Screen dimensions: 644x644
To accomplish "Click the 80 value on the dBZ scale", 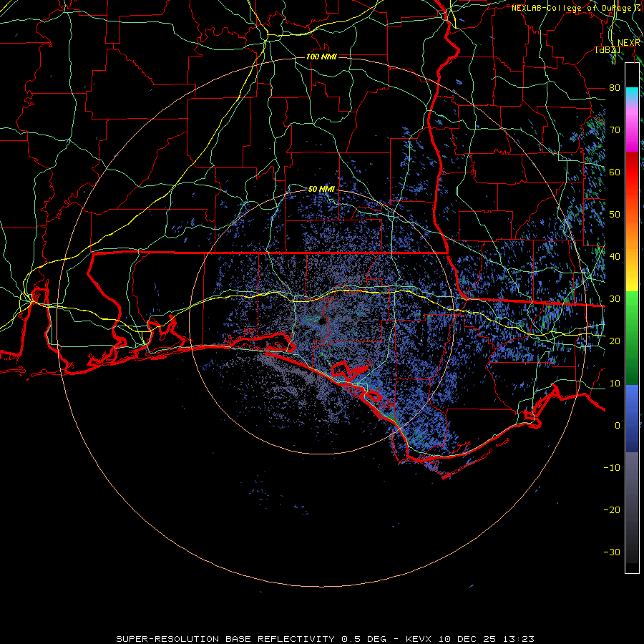I will [x=615, y=87].
